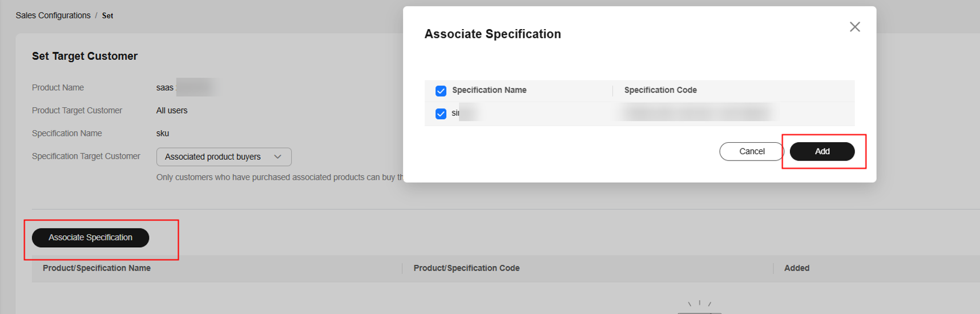Click Add to confirm selected specification
The image size is (980, 314).
point(822,151)
